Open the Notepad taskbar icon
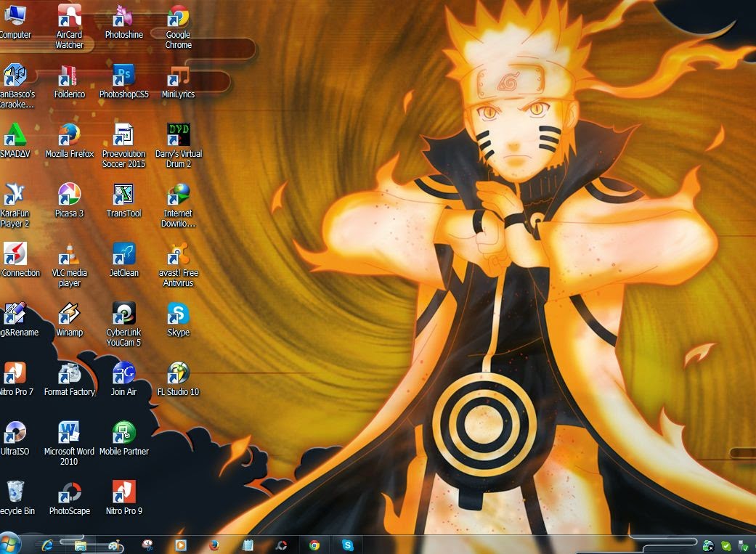Image resolution: width=756 pixels, height=554 pixels. point(248,545)
